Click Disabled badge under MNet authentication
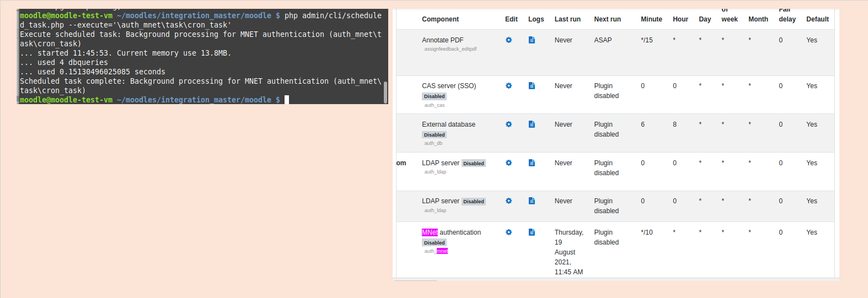The height and width of the screenshot is (298, 868). 434,243
